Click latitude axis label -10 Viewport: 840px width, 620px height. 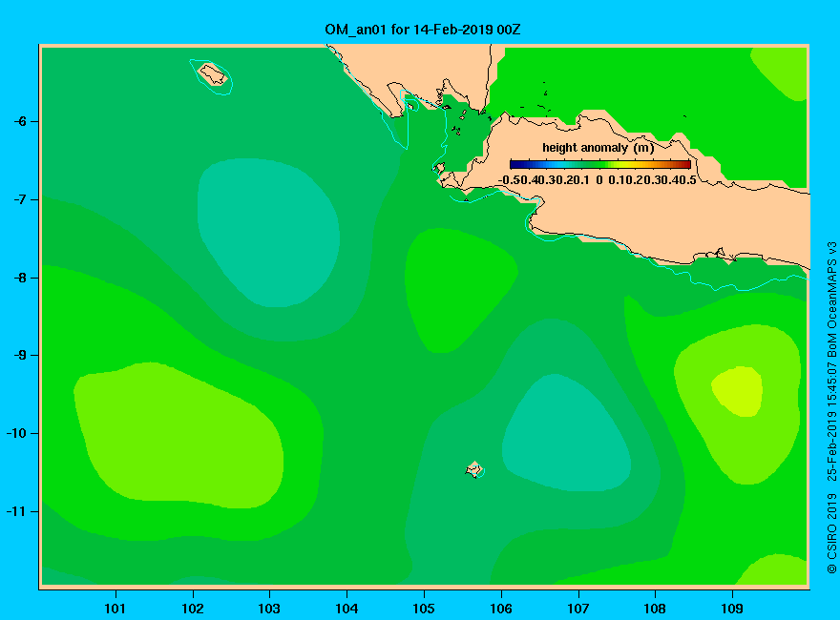16,433
